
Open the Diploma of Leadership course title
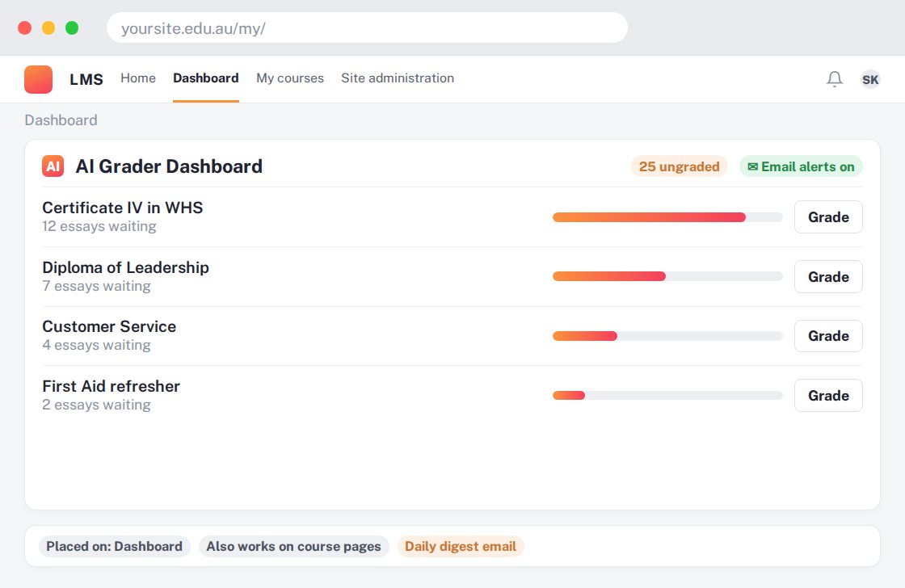tap(126, 267)
